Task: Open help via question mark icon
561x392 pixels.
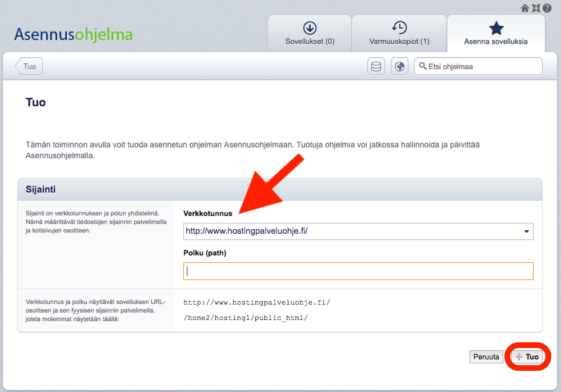Action: (547, 8)
